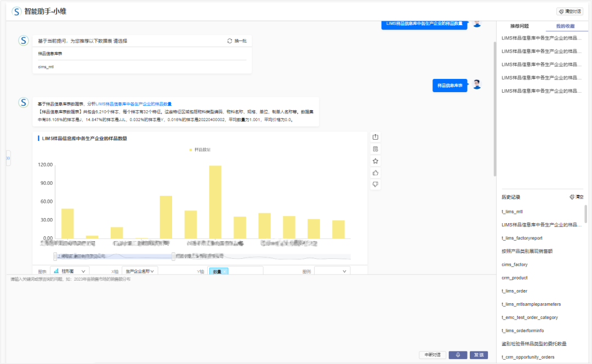592x364 pixels.
Task: Favorite the chart with the star icon
Action: 375,161
